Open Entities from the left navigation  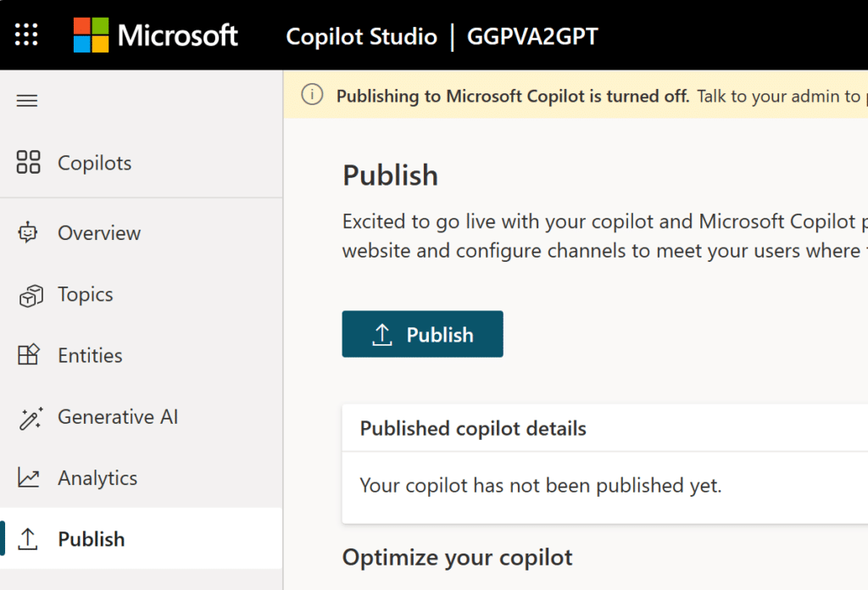[x=90, y=356]
